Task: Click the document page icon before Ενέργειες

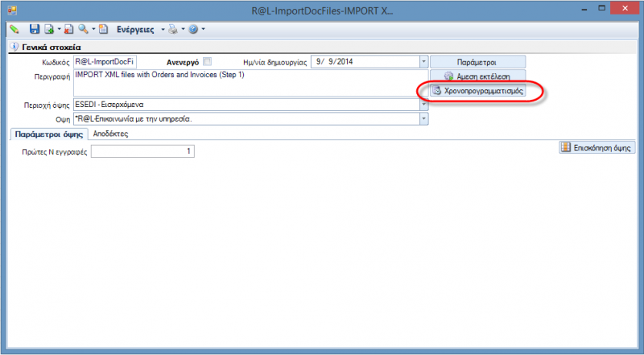Action: (x=104, y=29)
